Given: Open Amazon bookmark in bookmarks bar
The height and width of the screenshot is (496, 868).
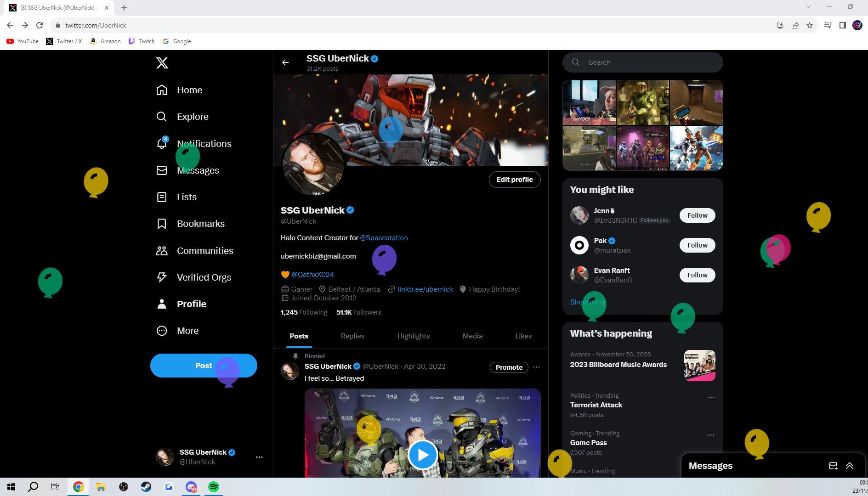Looking at the screenshot, I should (x=105, y=41).
